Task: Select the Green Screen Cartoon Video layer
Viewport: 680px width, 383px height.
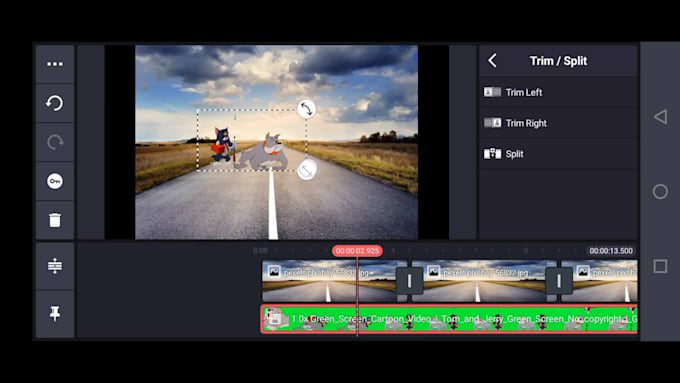Action: coord(449,319)
